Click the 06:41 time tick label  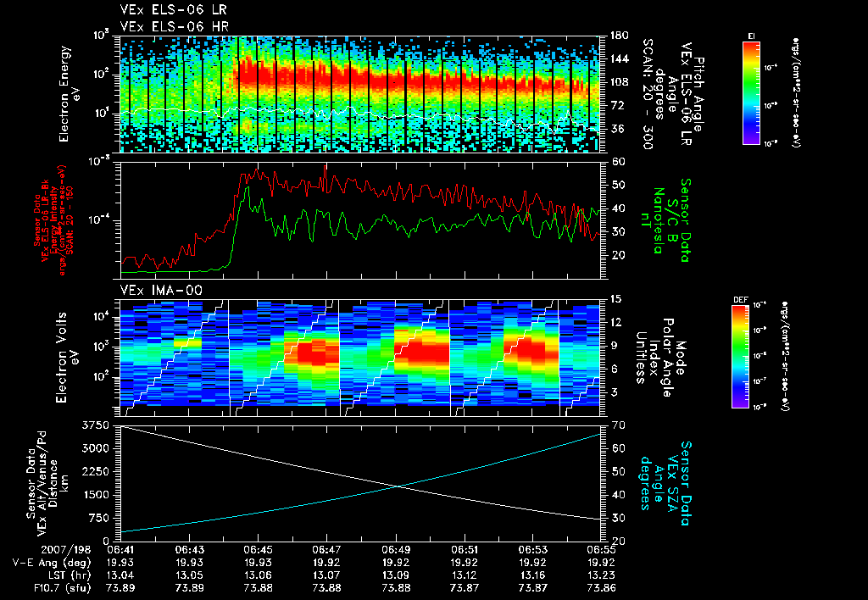pos(120,550)
